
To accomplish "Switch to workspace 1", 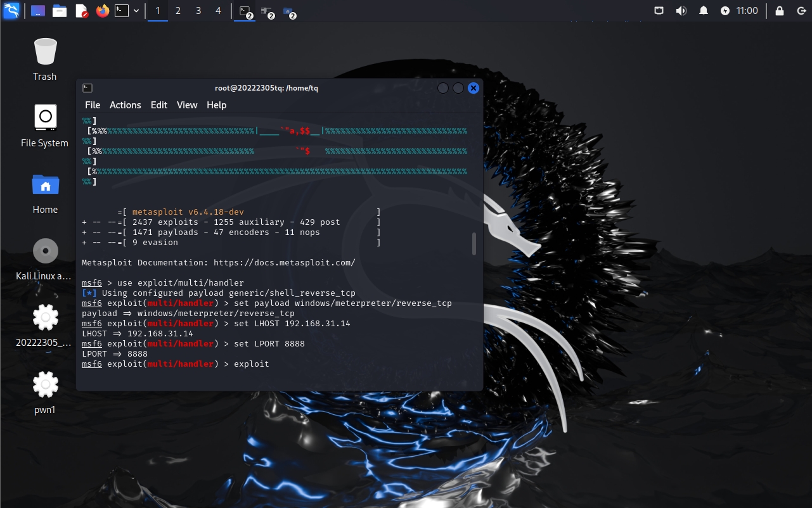I will [x=157, y=11].
